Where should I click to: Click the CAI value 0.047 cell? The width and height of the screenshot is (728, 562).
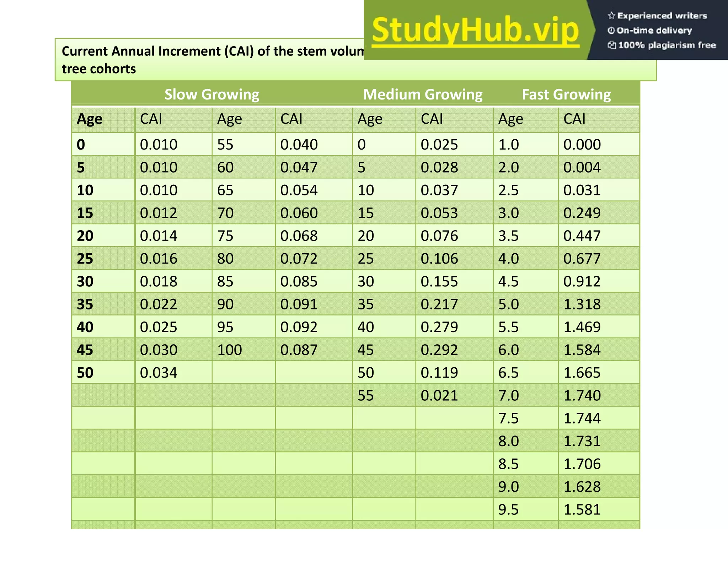pyautogui.click(x=314, y=167)
